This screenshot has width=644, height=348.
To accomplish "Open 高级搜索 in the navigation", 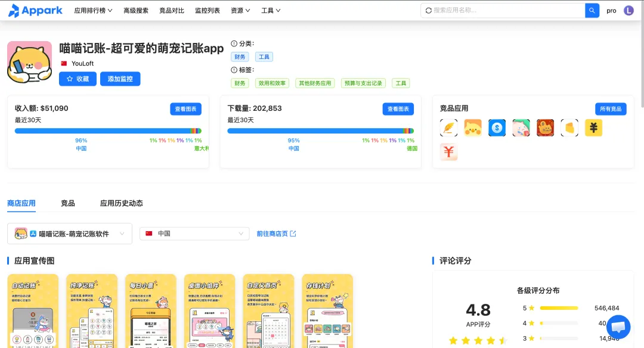I will click(136, 11).
